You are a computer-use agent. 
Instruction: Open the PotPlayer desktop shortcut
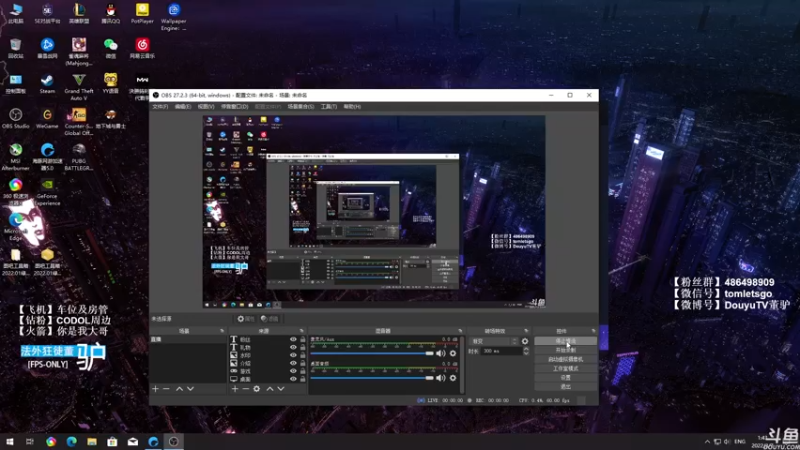coord(142,14)
